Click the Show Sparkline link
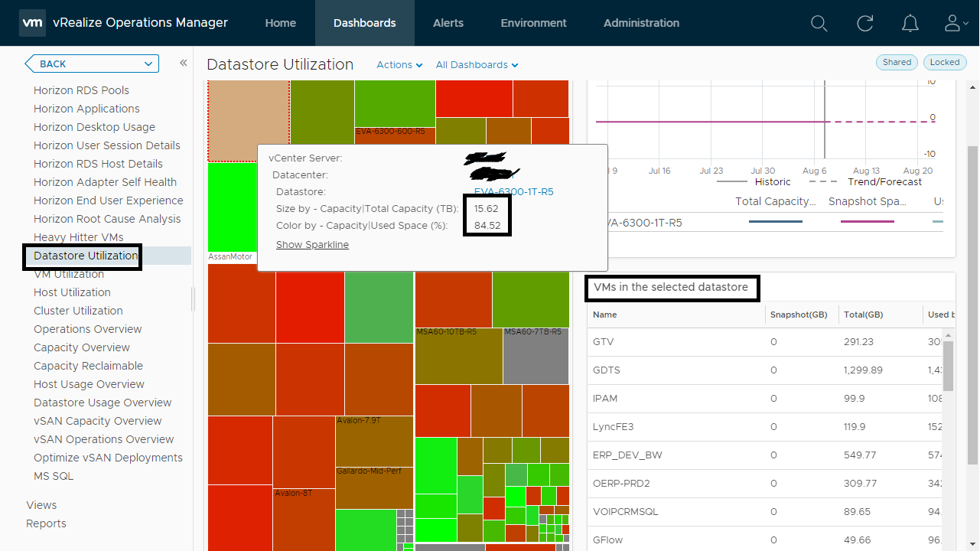The width and height of the screenshot is (980, 551). click(312, 245)
